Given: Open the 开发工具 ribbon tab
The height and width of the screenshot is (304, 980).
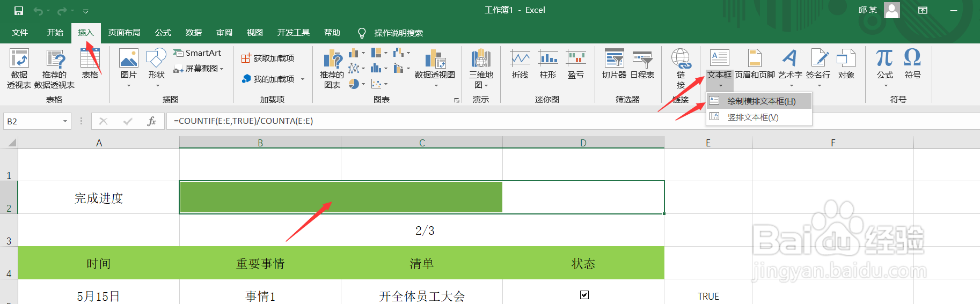Looking at the screenshot, I should 294,33.
